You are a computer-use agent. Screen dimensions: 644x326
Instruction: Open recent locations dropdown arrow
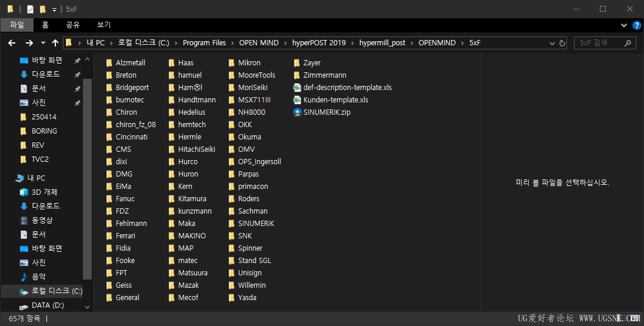(43, 43)
